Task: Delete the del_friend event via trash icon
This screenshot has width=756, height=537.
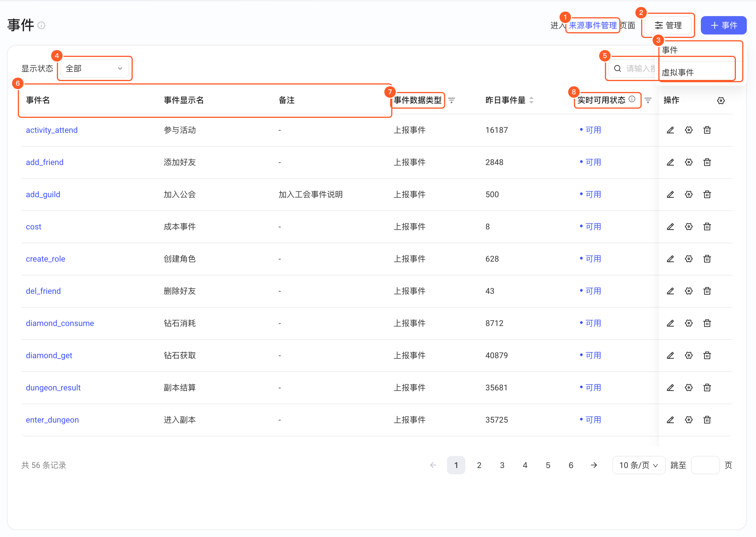Action: pos(707,291)
